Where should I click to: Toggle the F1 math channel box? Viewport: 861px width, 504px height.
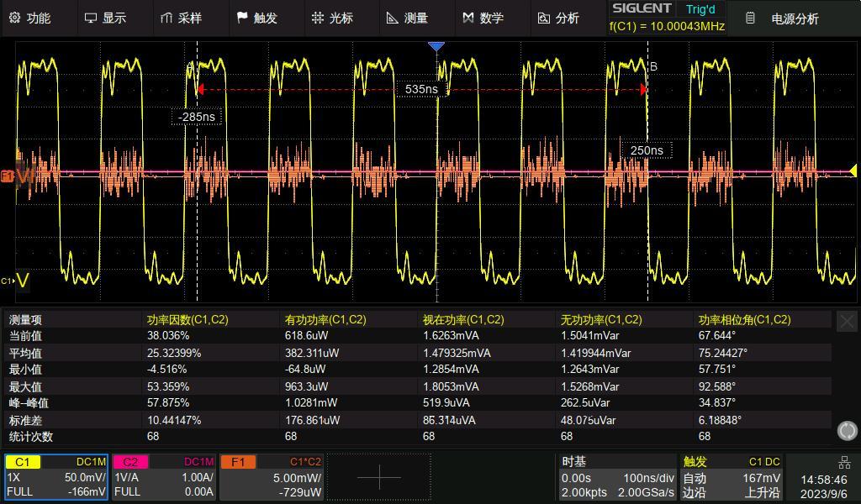point(272,476)
